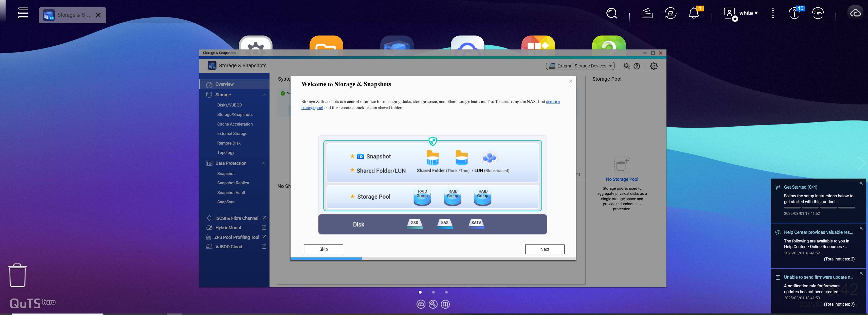Open Storage/Snapshots in the sidebar
The width and height of the screenshot is (868, 315).
point(235,115)
